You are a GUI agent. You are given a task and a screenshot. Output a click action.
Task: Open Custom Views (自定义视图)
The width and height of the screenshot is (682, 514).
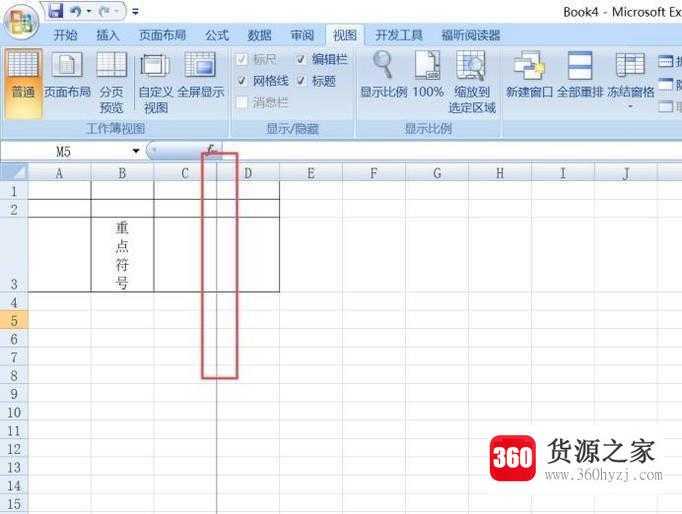coord(156,83)
